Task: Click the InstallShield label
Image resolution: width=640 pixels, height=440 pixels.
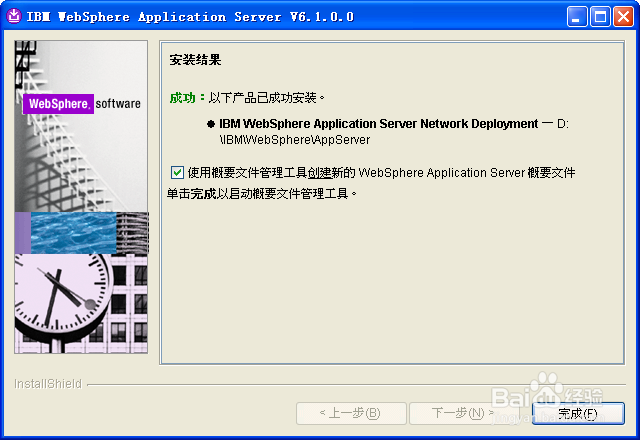Action: 48,384
